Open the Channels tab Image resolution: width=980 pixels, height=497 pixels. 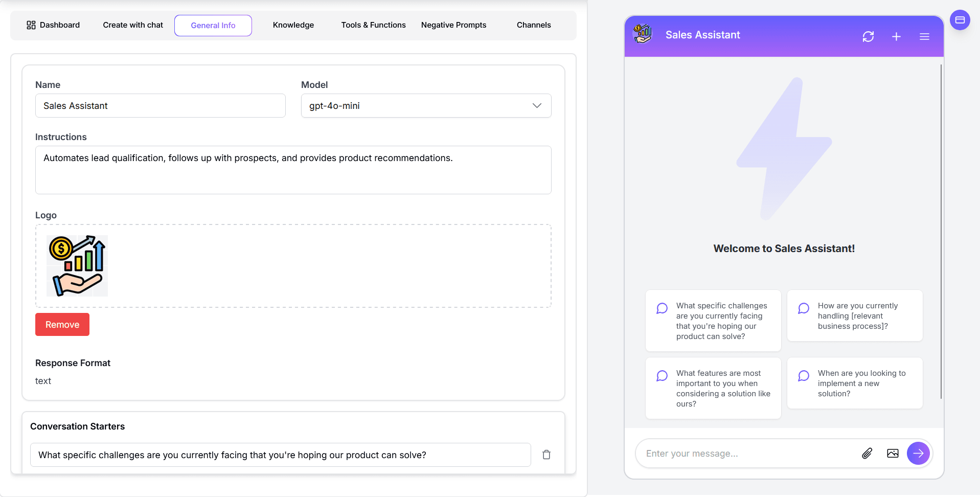533,25
